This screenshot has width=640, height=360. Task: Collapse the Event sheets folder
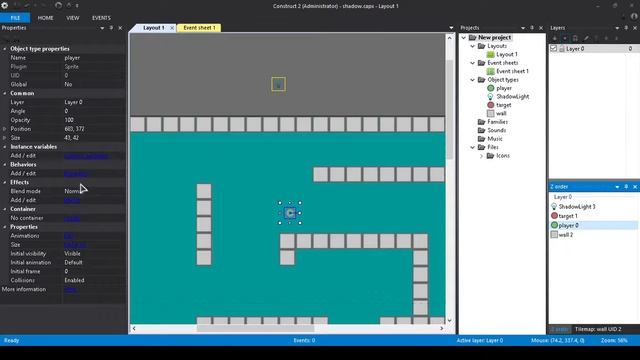[472, 63]
